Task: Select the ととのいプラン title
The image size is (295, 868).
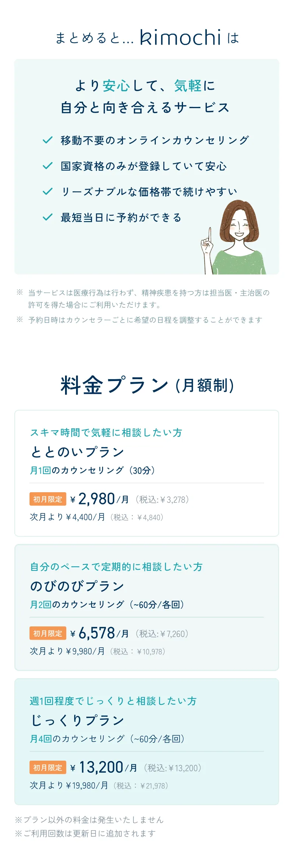Action: coord(77,452)
